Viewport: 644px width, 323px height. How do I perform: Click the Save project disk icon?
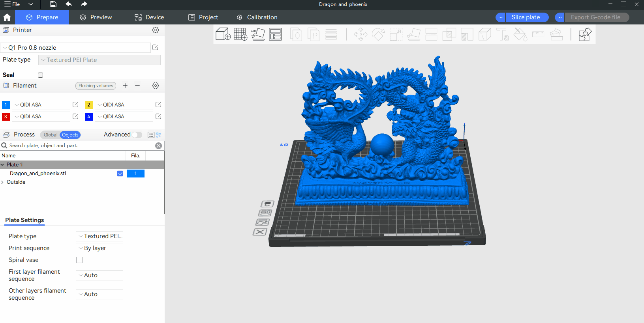click(53, 4)
